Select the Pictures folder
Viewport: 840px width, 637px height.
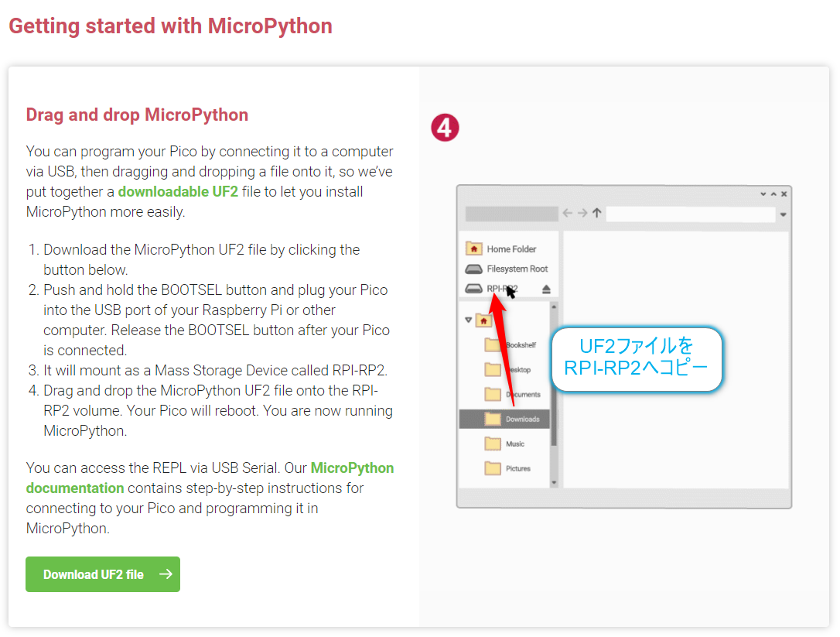[x=507, y=468]
